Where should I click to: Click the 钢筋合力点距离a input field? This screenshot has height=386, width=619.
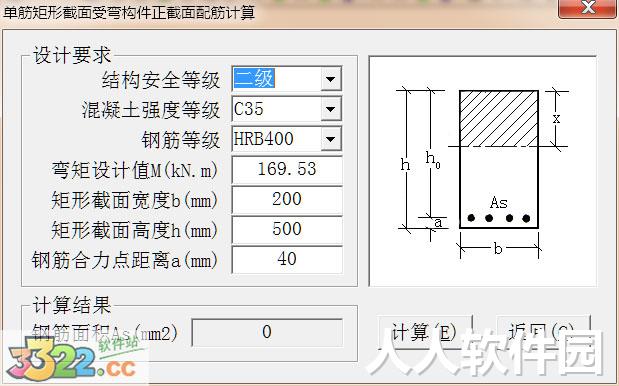[287, 260]
